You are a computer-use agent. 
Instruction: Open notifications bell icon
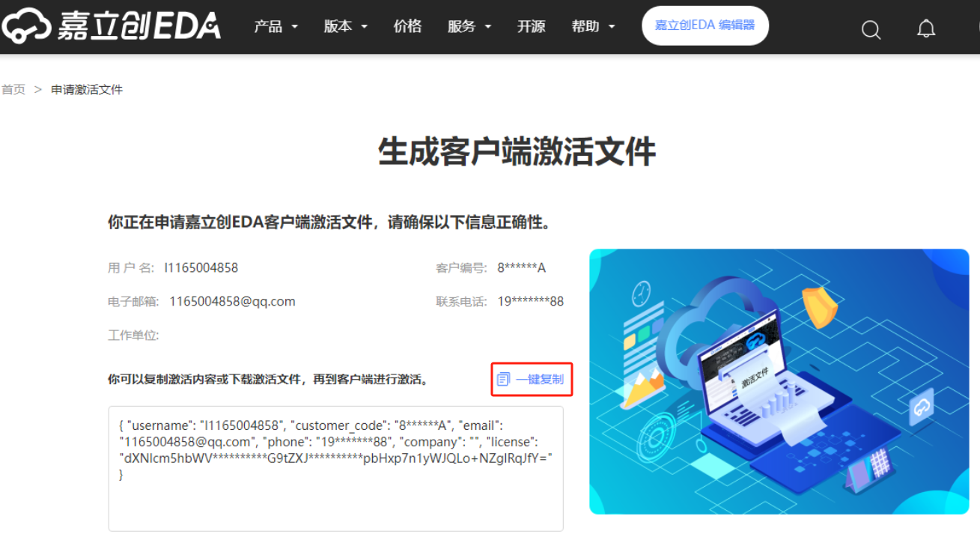point(926,28)
